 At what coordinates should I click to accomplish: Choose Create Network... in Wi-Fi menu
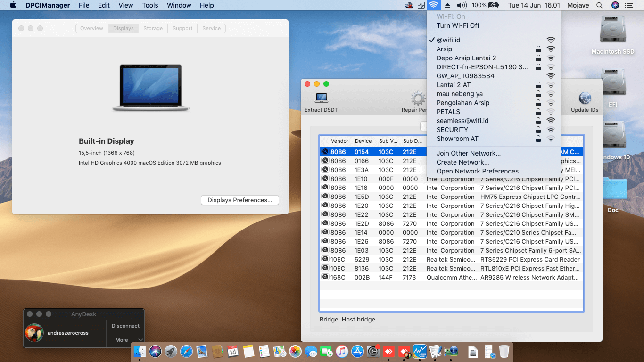point(494,162)
